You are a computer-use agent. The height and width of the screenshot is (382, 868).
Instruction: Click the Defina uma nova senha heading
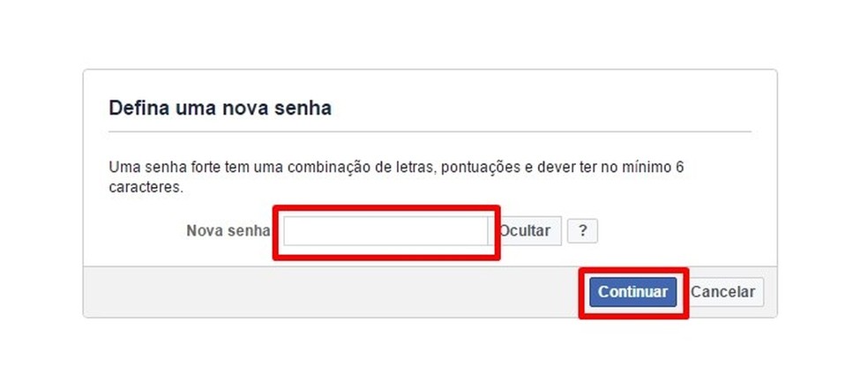click(220, 109)
